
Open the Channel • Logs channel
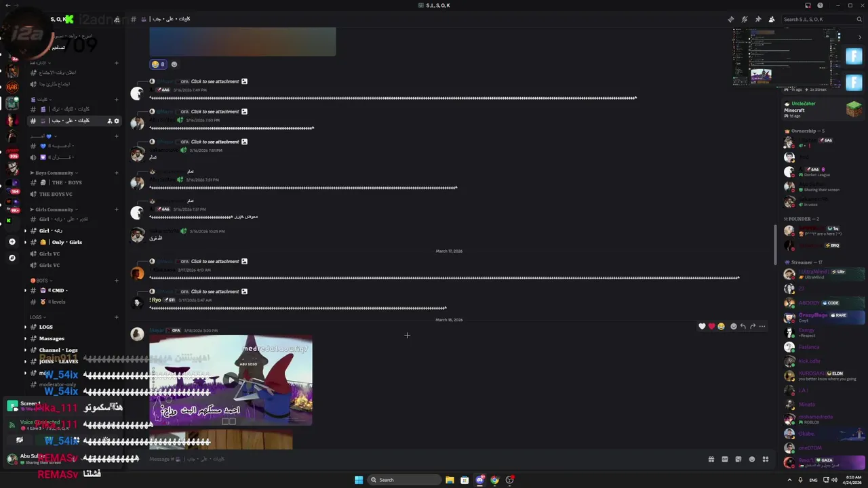[73, 350]
